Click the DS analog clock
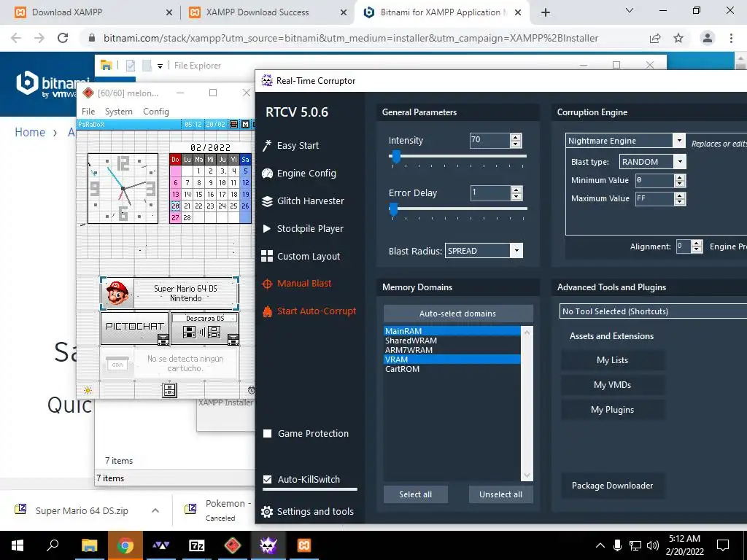This screenshot has height=560, width=747. 123,189
